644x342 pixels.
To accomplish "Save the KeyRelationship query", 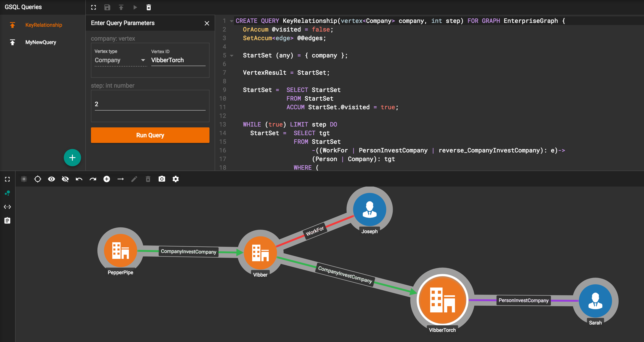I will [x=107, y=7].
